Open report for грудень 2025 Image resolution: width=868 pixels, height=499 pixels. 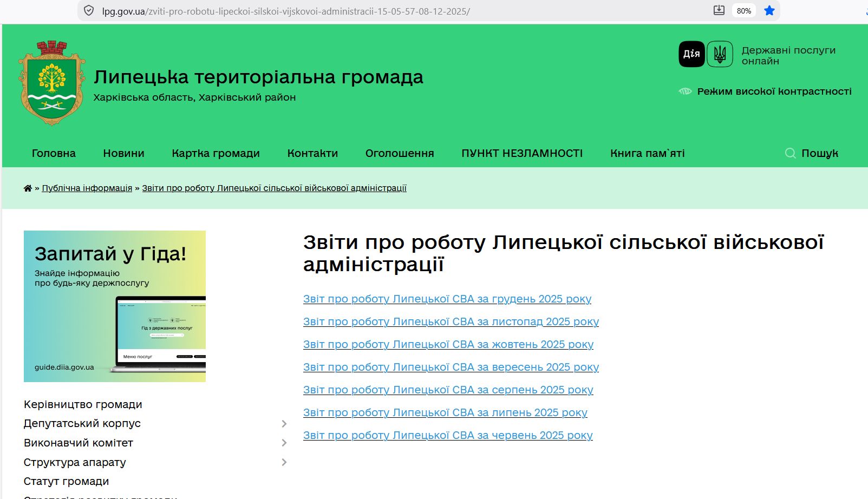(447, 299)
